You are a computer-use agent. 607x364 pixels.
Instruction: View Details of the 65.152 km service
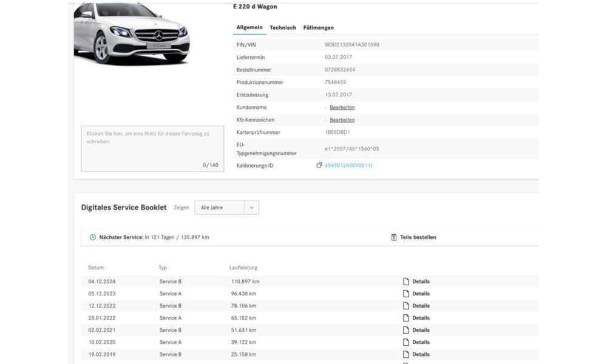[x=421, y=318]
